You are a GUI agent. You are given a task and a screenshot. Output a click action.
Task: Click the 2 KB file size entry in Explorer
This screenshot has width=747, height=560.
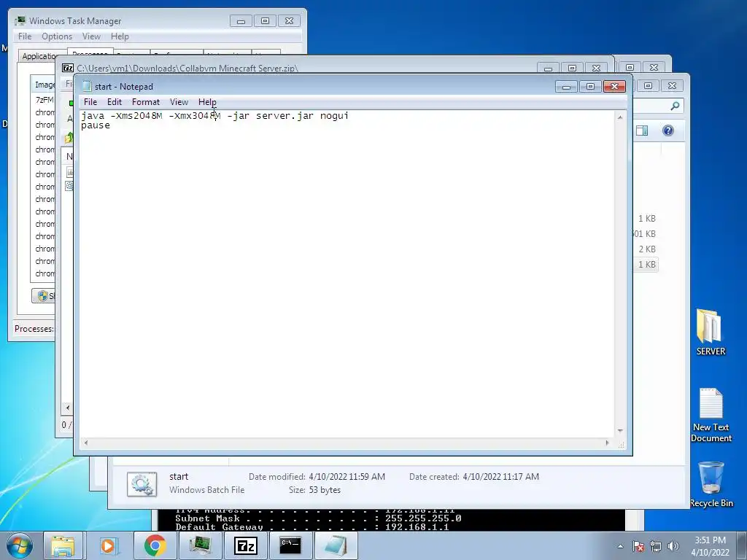click(x=647, y=249)
